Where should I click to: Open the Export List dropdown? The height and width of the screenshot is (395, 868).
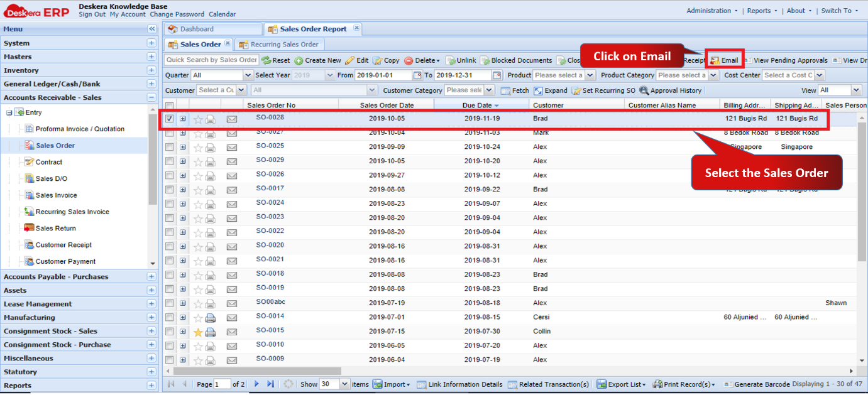pyautogui.click(x=622, y=384)
